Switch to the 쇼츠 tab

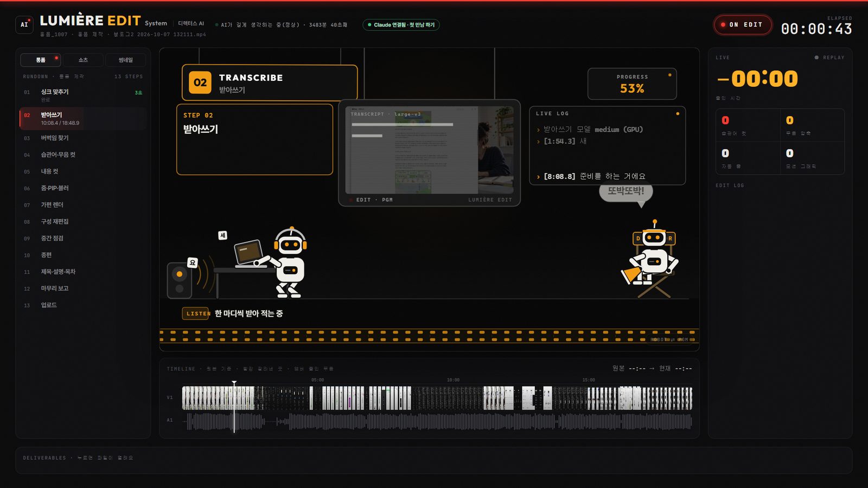click(83, 60)
